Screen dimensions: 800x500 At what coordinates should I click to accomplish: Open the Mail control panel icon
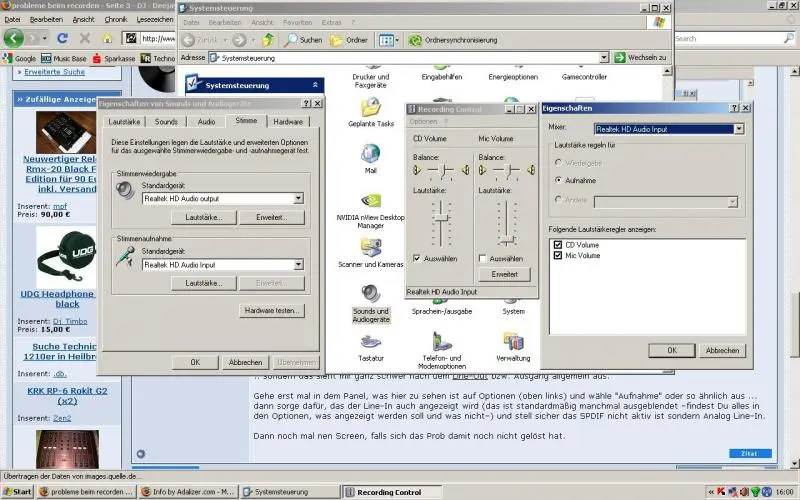(370, 154)
